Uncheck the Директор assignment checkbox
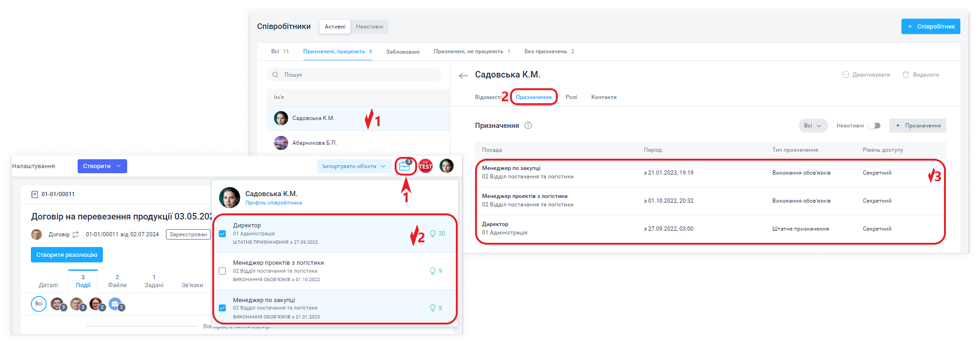 click(x=223, y=233)
